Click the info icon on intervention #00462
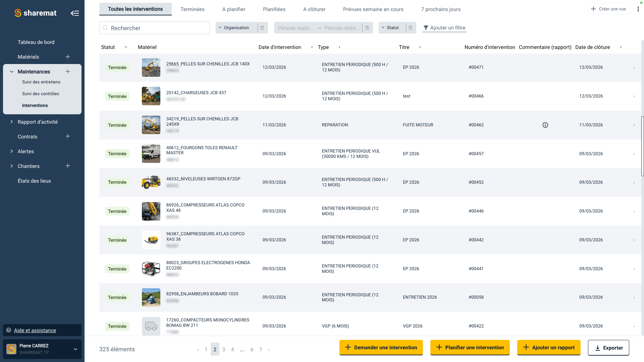Viewport: 644px width, 362px height. 545,125
